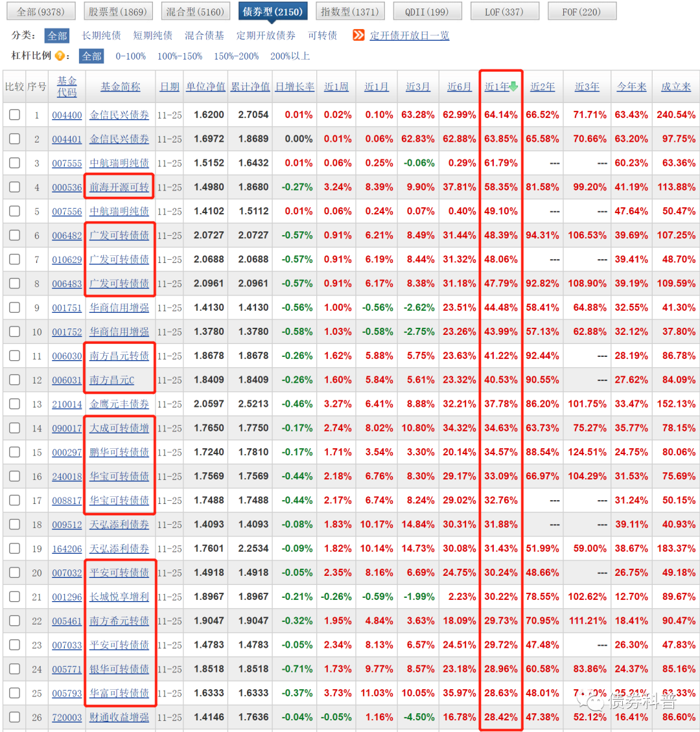700x732 pixels.
Task: Open the LOF(337) tab
Action: [505, 12]
